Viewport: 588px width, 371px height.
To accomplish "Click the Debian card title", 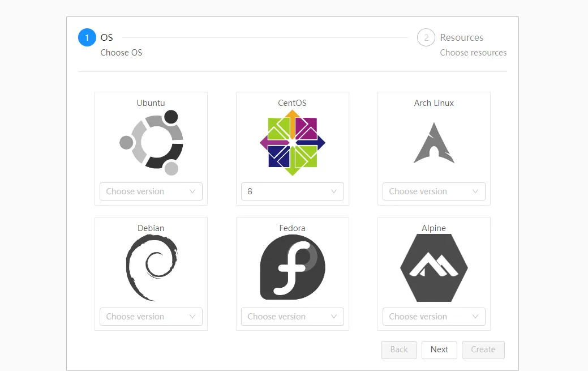I will (151, 228).
